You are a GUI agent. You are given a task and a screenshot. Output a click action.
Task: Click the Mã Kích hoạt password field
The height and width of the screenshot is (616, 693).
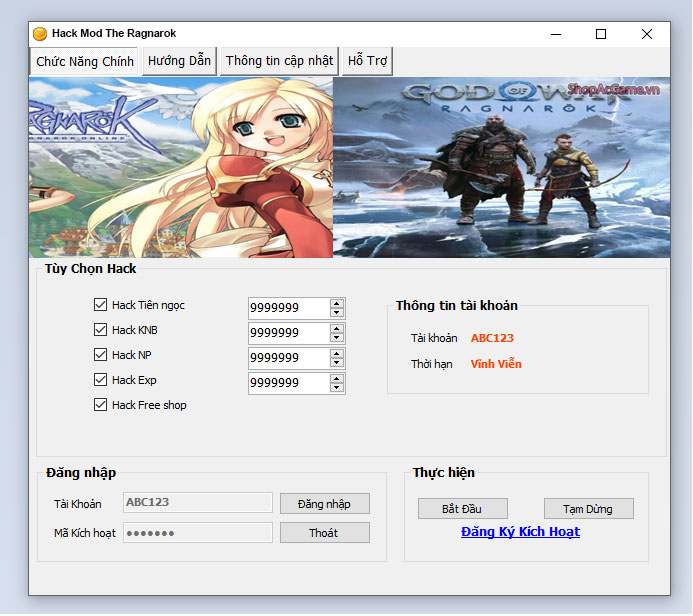coord(198,533)
